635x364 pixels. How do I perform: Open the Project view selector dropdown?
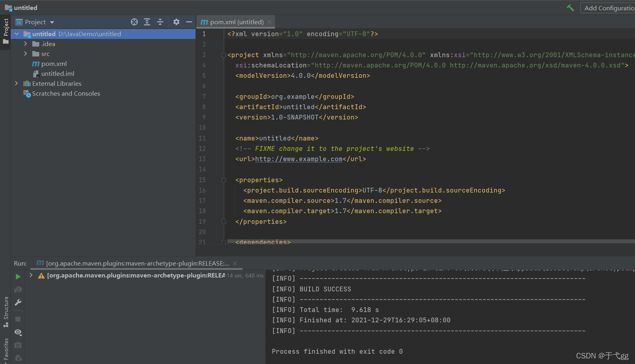coord(52,22)
